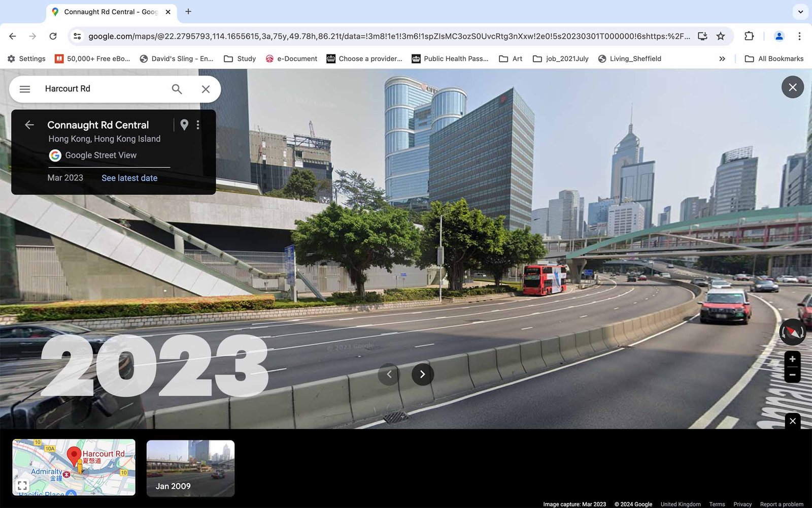Zoom out with the minus button

pos(792,375)
